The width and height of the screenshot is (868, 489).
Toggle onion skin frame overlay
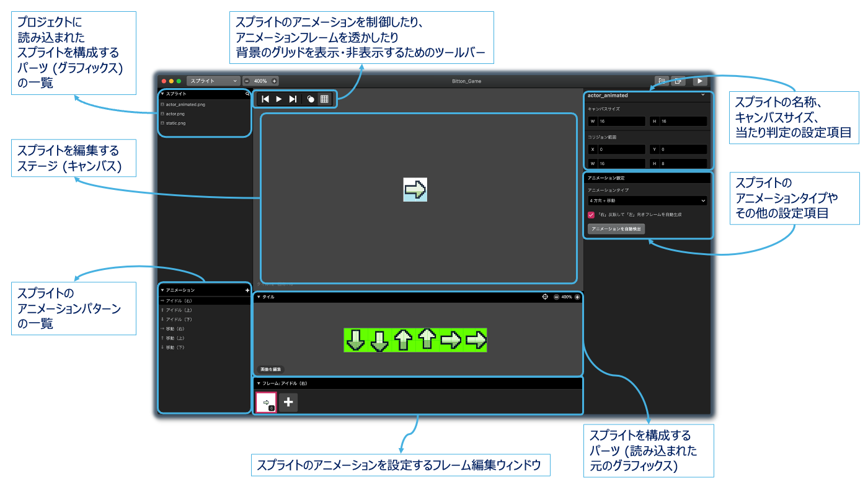pyautogui.click(x=311, y=99)
